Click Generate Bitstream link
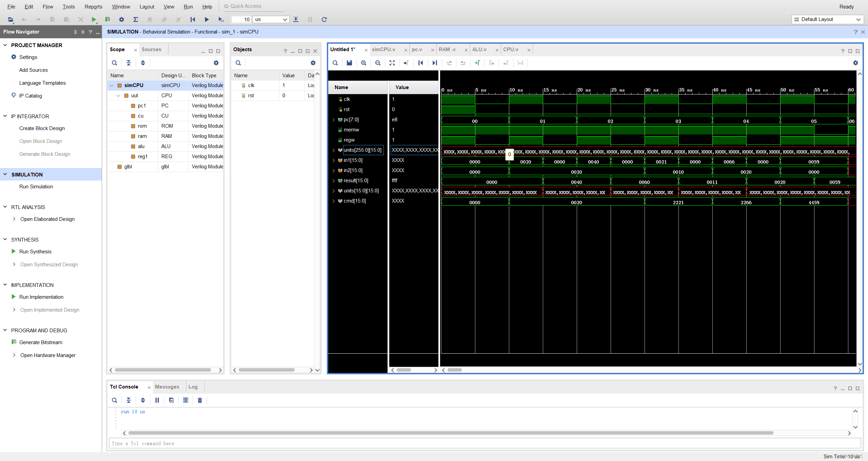 click(x=41, y=342)
